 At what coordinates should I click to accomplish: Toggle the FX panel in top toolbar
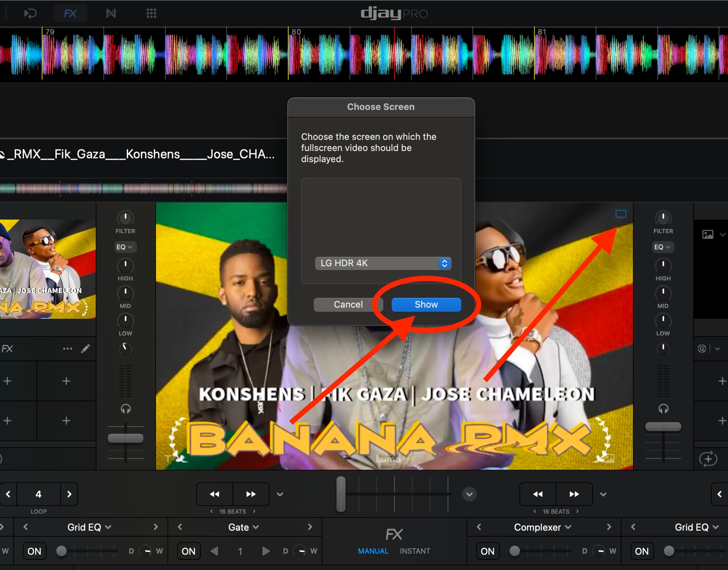tap(70, 14)
